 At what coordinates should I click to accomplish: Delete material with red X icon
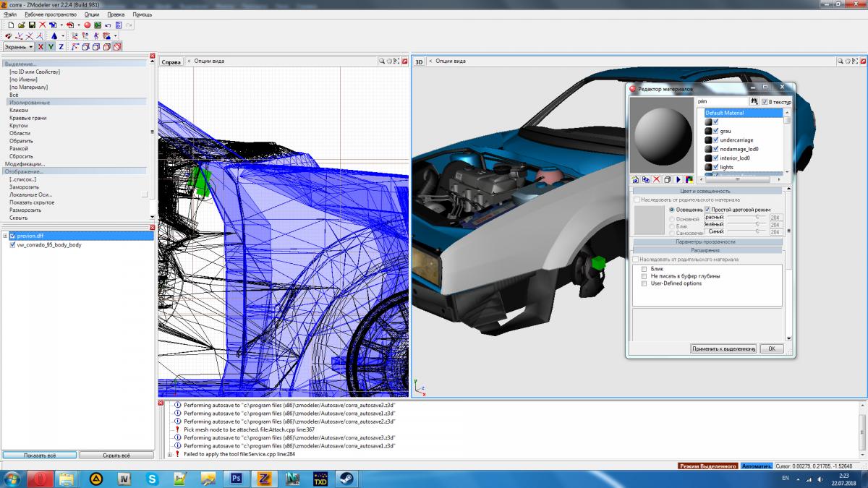pyautogui.click(x=657, y=179)
